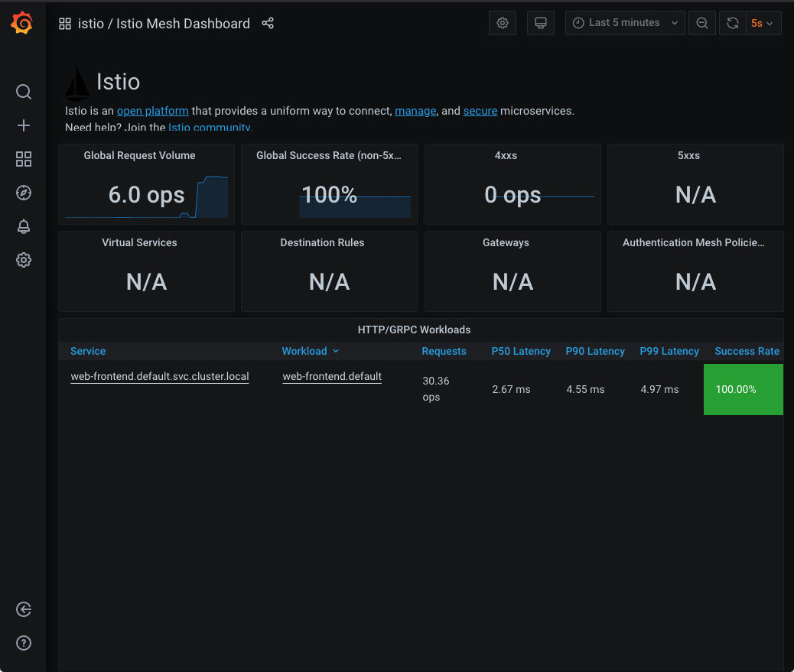Refresh the dashboard now
The image size is (794, 672).
click(732, 23)
